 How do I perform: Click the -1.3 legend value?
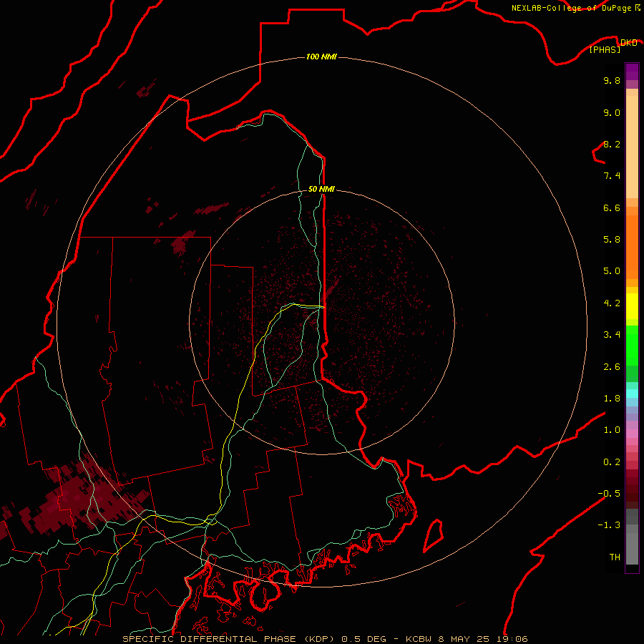coord(609,525)
